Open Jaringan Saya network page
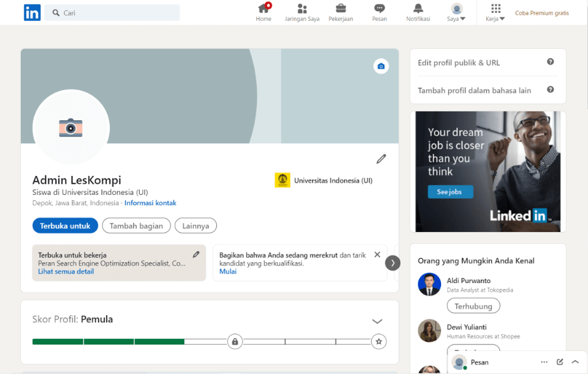 [x=302, y=13]
